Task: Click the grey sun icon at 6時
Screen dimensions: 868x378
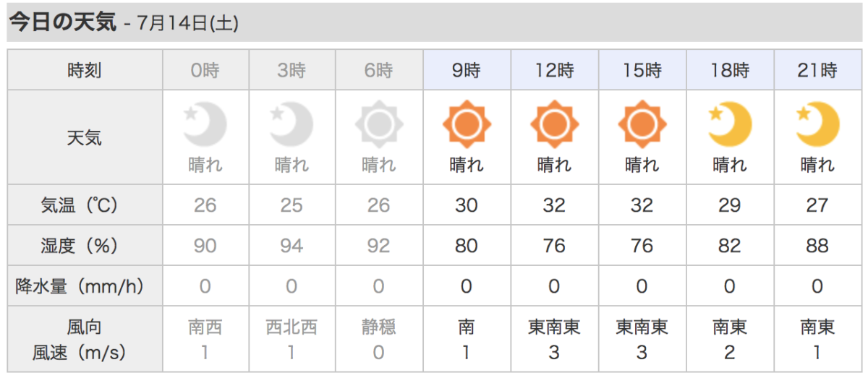Action: tap(378, 125)
